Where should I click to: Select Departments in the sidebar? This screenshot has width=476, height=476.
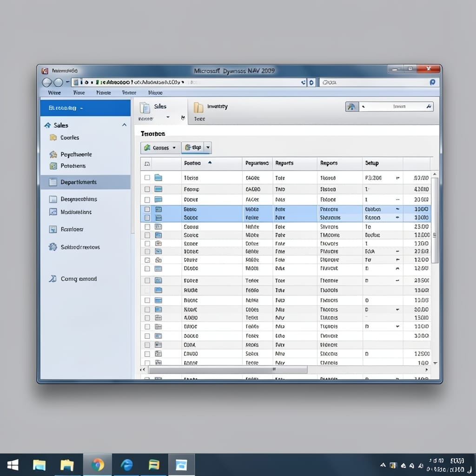point(86,182)
